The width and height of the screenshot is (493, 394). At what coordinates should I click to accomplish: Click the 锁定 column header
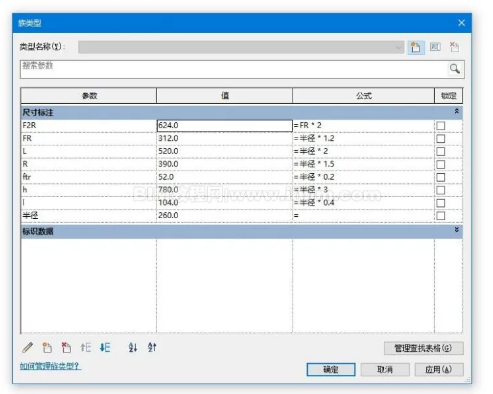[x=449, y=96]
